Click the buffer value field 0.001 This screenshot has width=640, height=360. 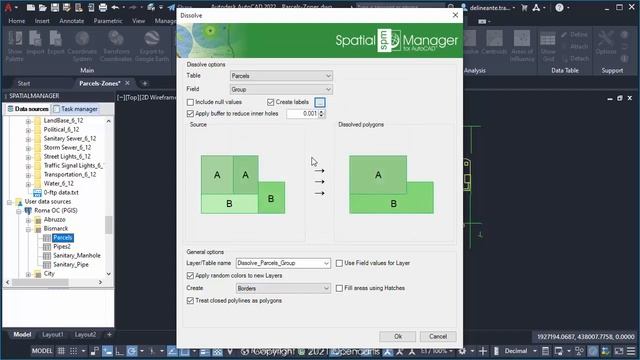click(x=302, y=113)
